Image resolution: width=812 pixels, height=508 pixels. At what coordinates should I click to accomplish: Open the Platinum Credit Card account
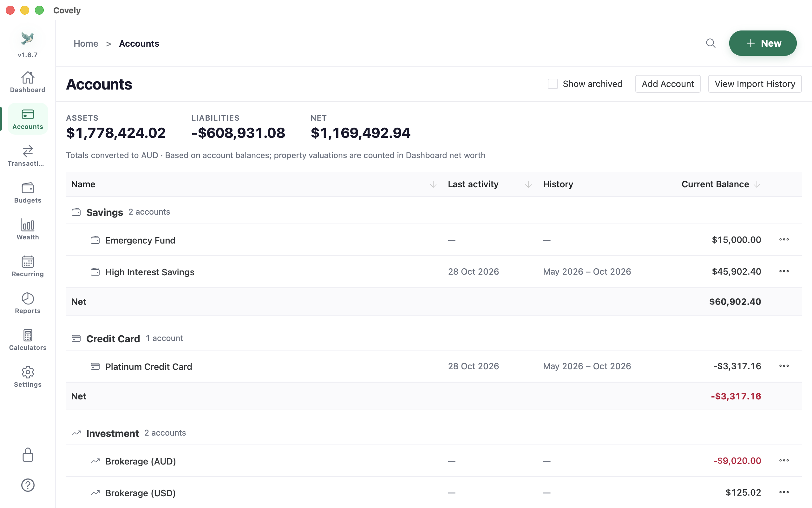(x=434, y=366)
